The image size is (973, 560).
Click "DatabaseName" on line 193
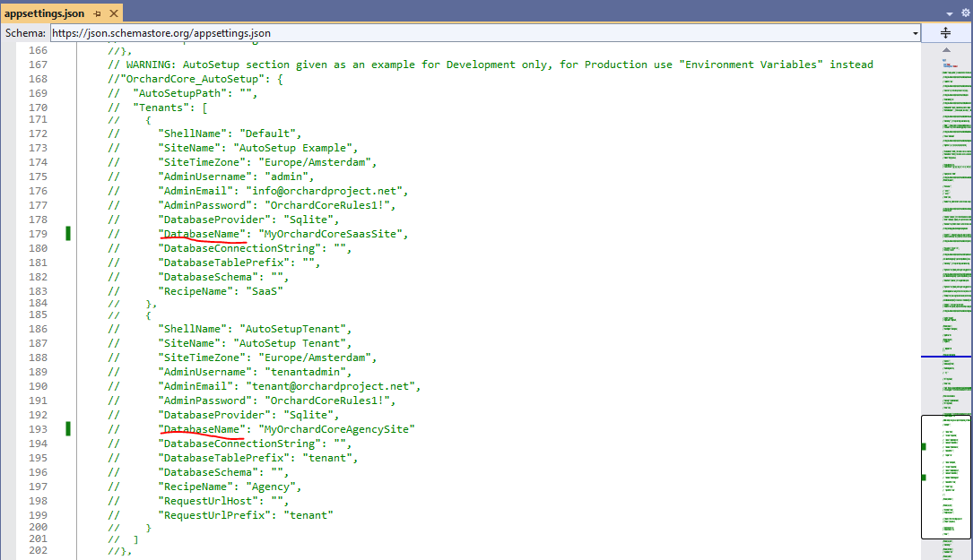coord(202,429)
